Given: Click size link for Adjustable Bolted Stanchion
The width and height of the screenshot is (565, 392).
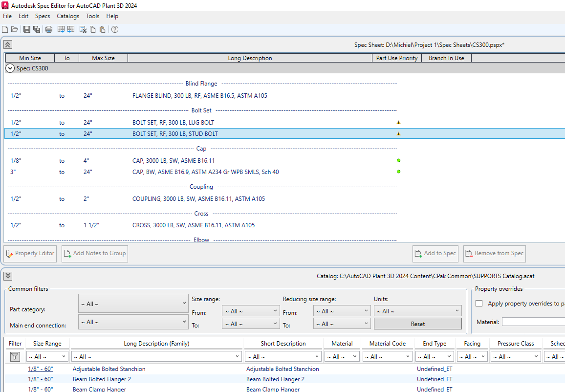Looking at the screenshot, I should point(41,369).
